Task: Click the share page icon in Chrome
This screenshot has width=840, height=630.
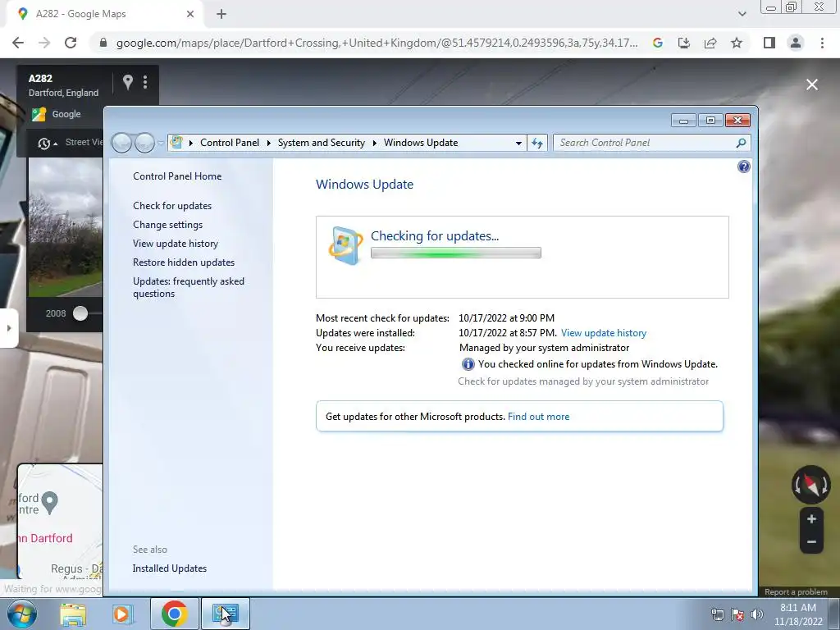Action: point(710,43)
